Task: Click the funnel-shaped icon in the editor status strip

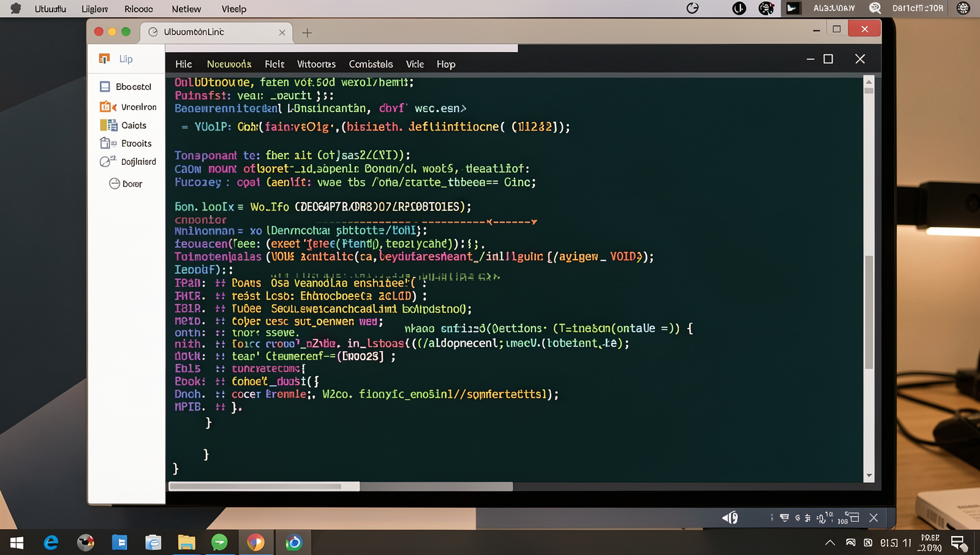Action: [x=784, y=518]
